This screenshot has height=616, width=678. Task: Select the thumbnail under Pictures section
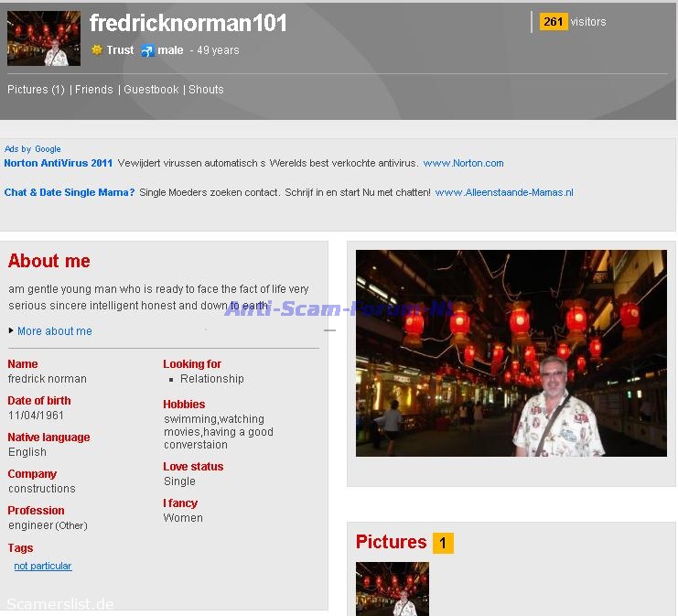tap(392, 589)
